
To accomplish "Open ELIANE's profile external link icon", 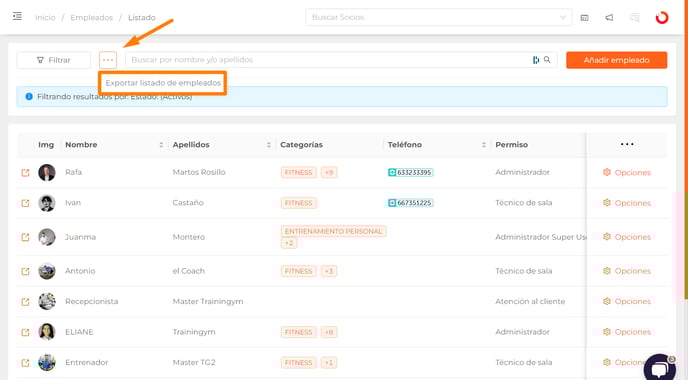I will (25, 333).
